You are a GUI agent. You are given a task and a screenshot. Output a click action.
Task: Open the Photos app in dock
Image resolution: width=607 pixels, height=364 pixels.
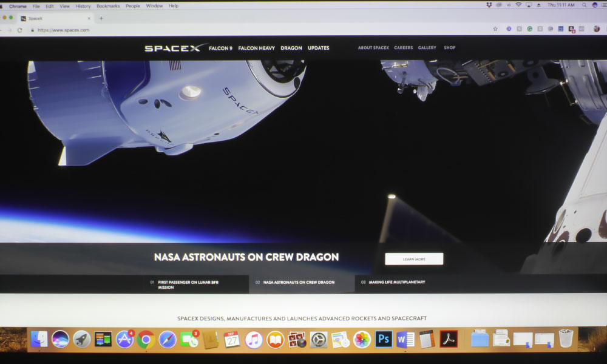click(x=362, y=340)
